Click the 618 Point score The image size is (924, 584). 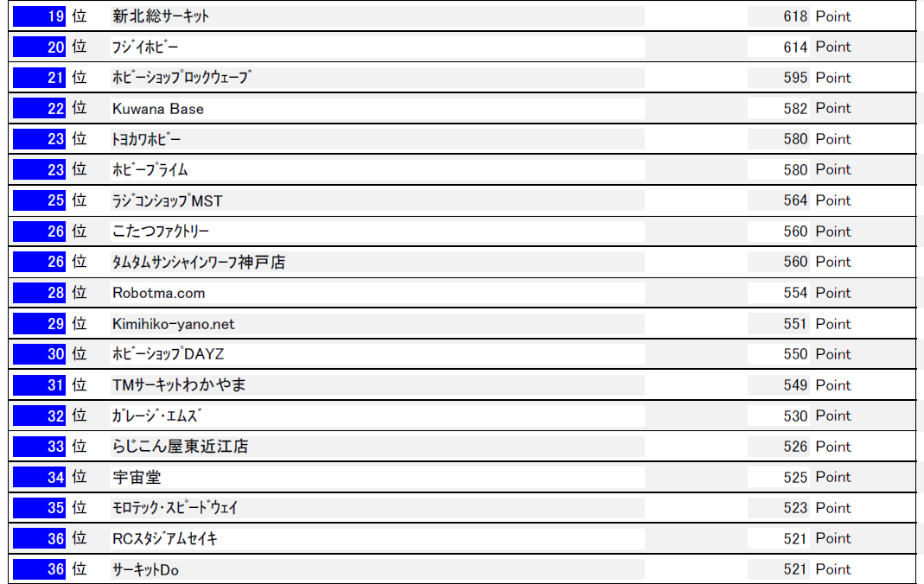(817, 16)
